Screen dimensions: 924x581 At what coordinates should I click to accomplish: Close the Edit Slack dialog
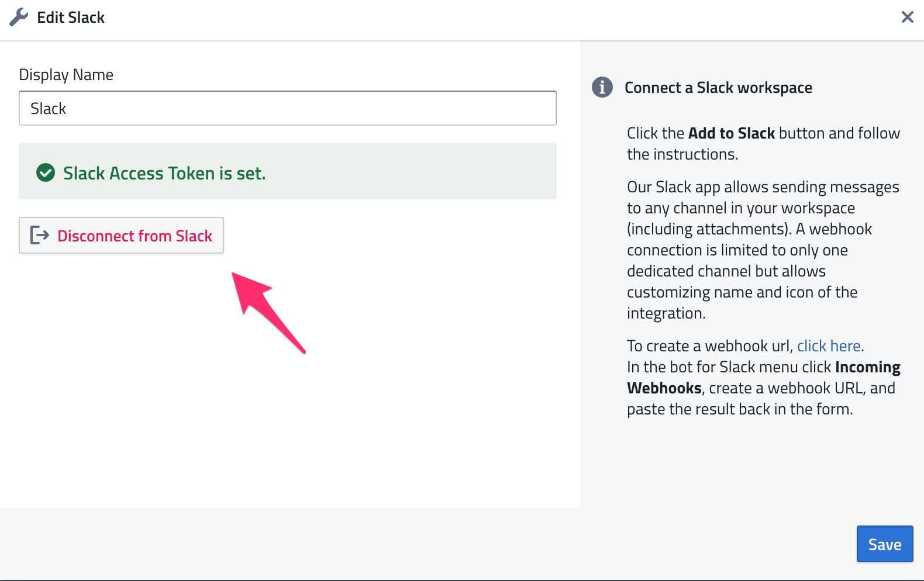(907, 18)
